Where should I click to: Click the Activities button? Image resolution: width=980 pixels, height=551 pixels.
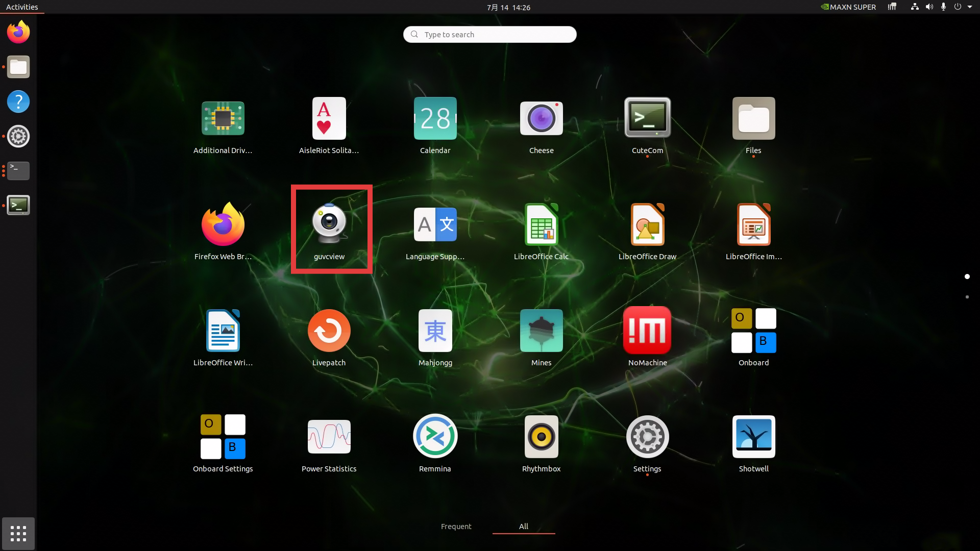(x=22, y=7)
